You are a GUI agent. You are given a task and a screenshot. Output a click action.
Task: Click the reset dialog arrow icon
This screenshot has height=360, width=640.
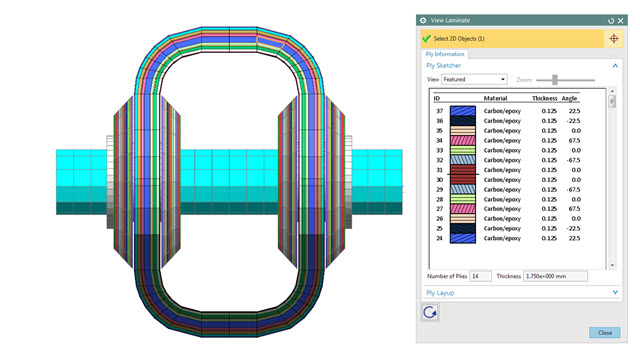[x=611, y=21]
